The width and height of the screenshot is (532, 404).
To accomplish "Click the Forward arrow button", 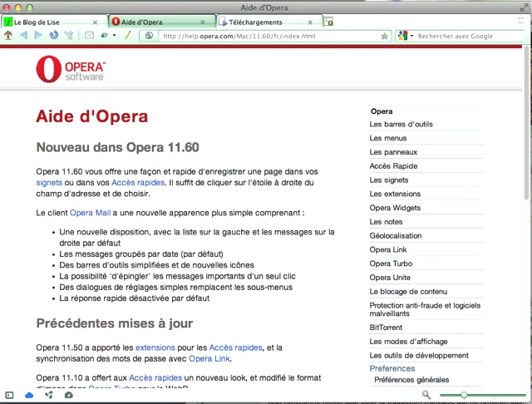I will pyautogui.click(x=37, y=36).
